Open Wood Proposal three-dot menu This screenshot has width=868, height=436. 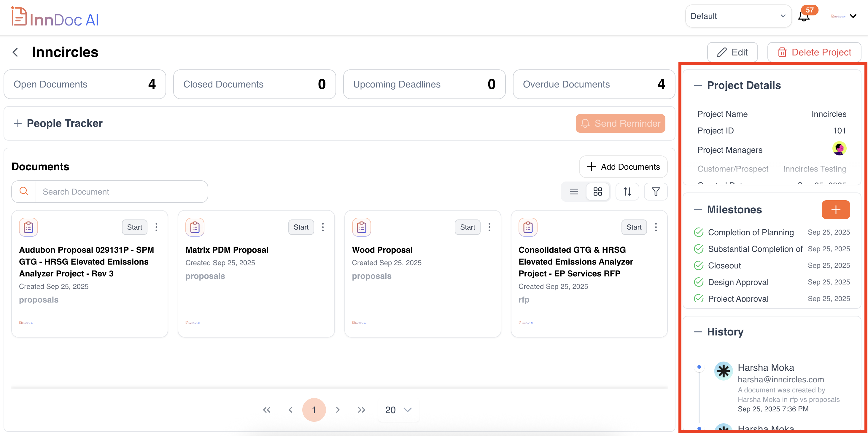click(x=489, y=227)
